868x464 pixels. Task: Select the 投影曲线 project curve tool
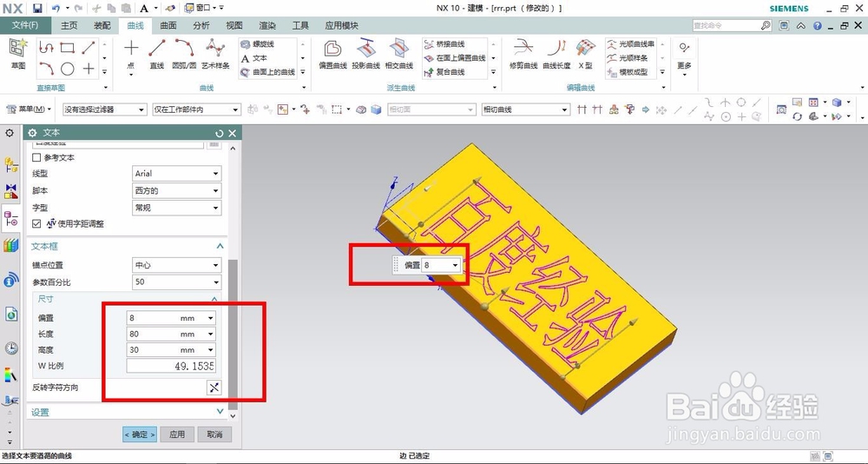366,55
